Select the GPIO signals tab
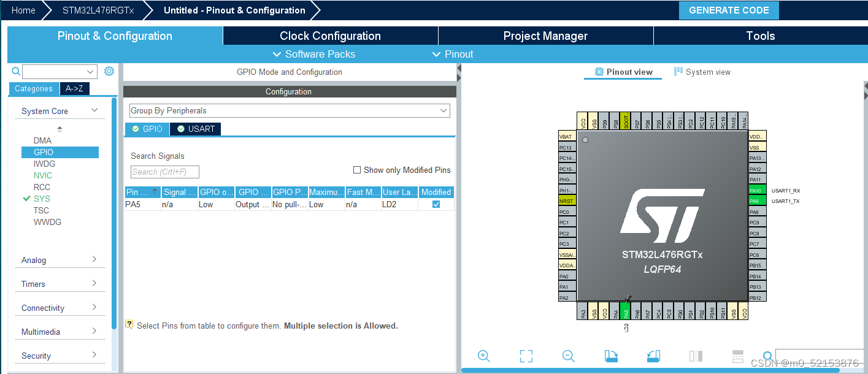Screen dimensions: 868x374 [x=147, y=129]
